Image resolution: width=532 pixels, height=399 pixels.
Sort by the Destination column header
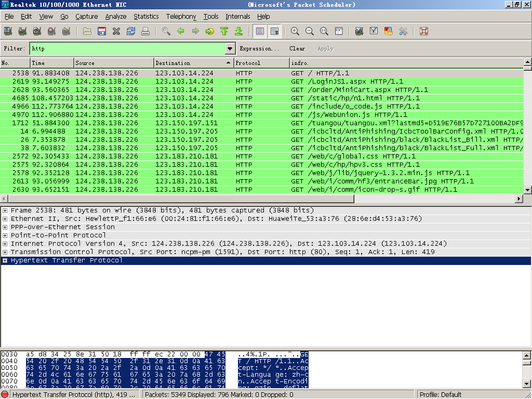click(x=194, y=63)
